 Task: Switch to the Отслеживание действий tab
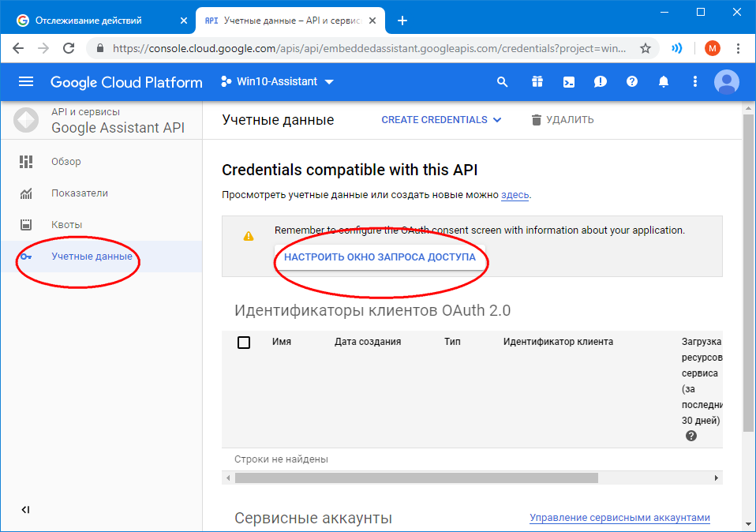[95, 21]
